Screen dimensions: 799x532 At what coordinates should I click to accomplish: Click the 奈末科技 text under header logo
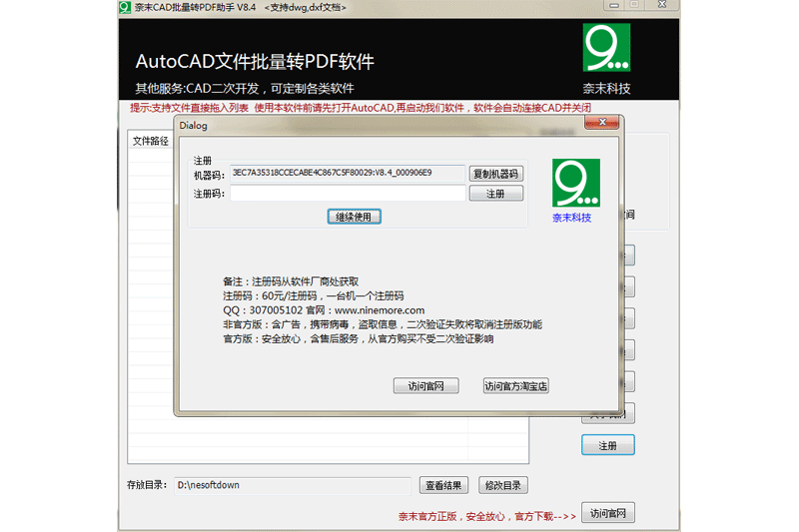click(606, 89)
